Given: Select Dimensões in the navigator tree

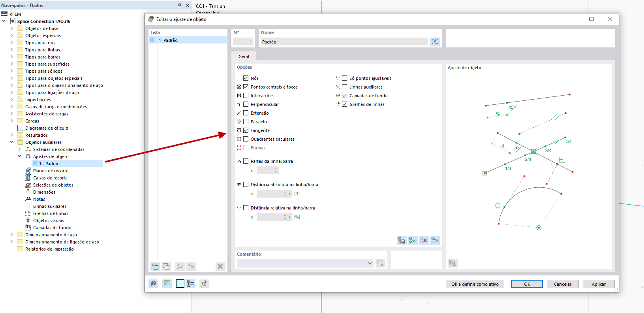Looking at the screenshot, I should [44, 192].
